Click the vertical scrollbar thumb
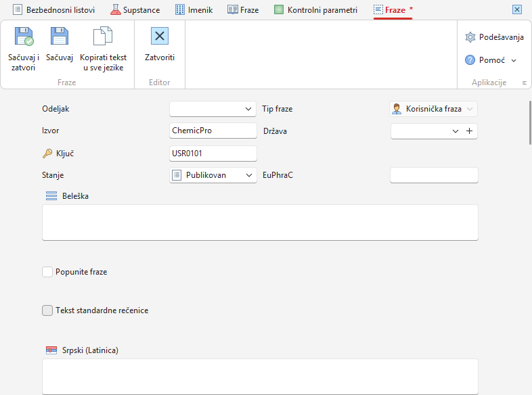 530,122
